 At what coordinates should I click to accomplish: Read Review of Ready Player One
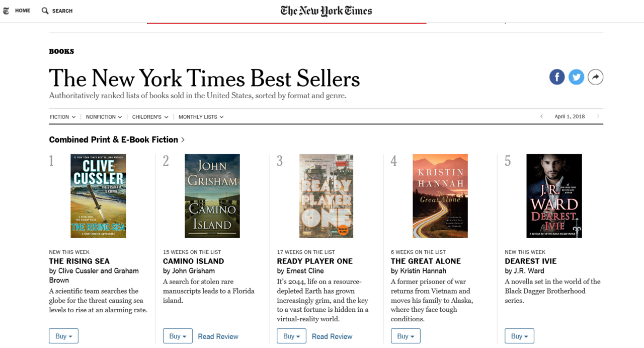[332, 336]
